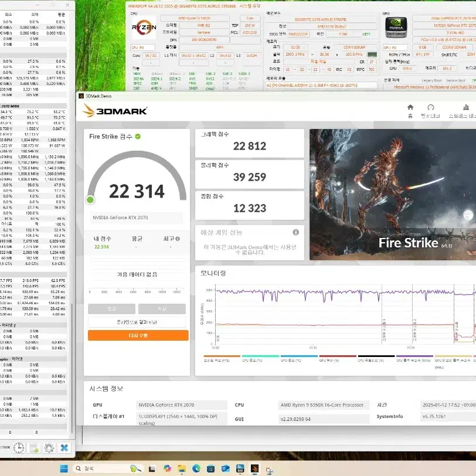This screenshot has height=476, width=476.
Task: Click the graphics score 22 812
Action: pos(250,146)
